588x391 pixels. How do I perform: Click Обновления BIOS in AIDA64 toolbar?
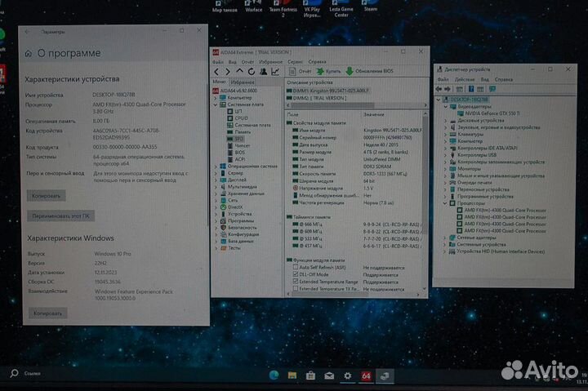coord(370,71)
